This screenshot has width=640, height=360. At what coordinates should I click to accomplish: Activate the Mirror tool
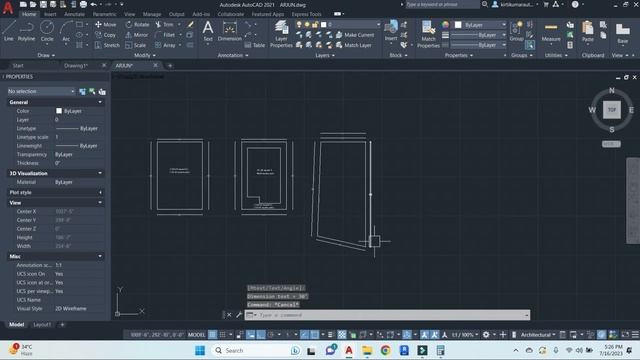[x=137, y=35]
